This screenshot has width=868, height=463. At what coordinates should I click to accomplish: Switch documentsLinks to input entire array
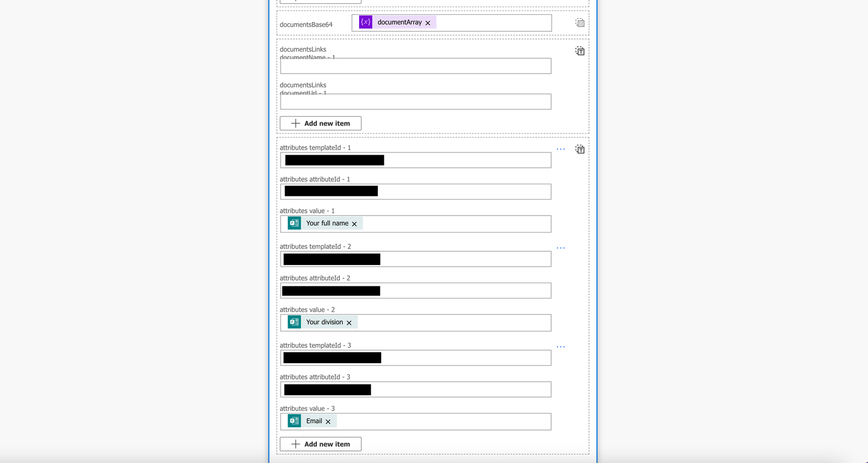[x=580, y=51]
